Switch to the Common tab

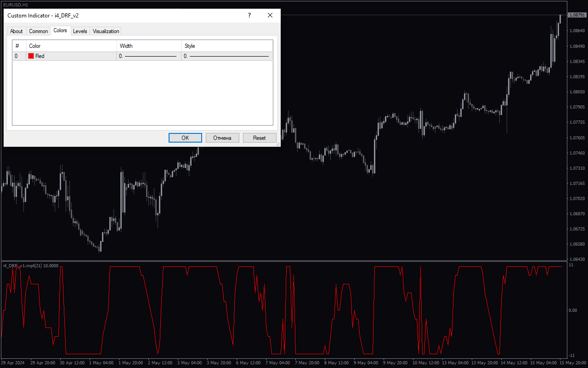point(39,31)
